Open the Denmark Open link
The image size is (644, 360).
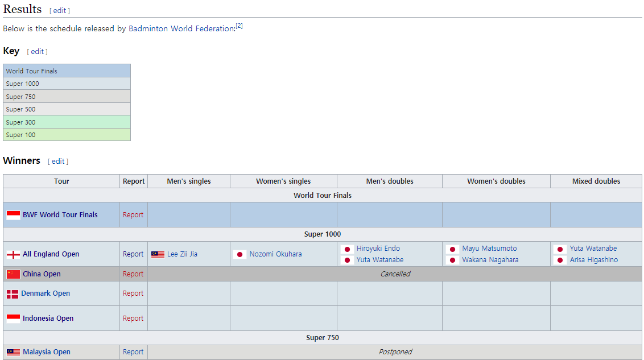tap(46, 293)
